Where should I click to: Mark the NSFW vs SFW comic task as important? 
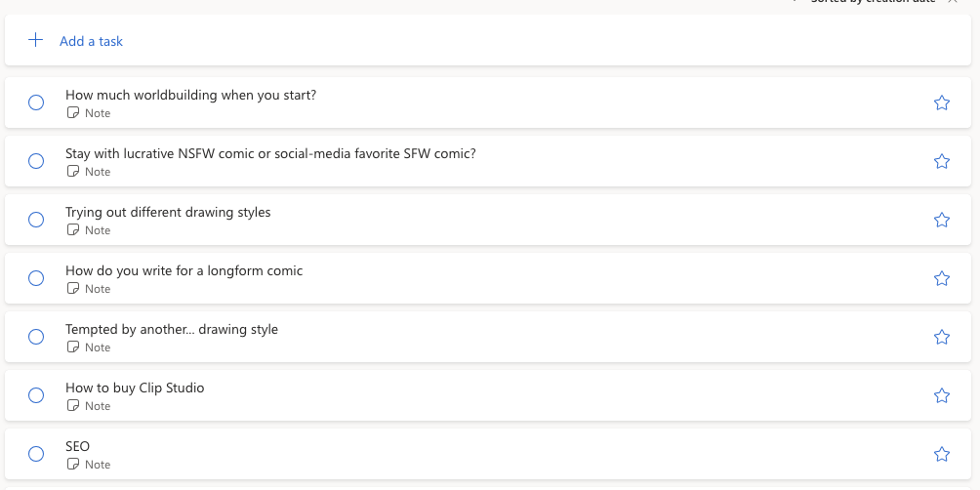tap(942, 161)
